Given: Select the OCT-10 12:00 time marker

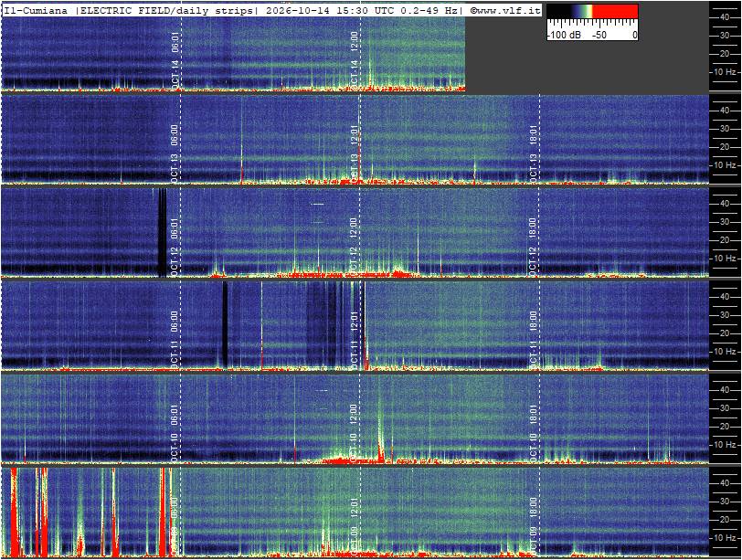Looking at the screenshot, I should [x=355, y=433].
